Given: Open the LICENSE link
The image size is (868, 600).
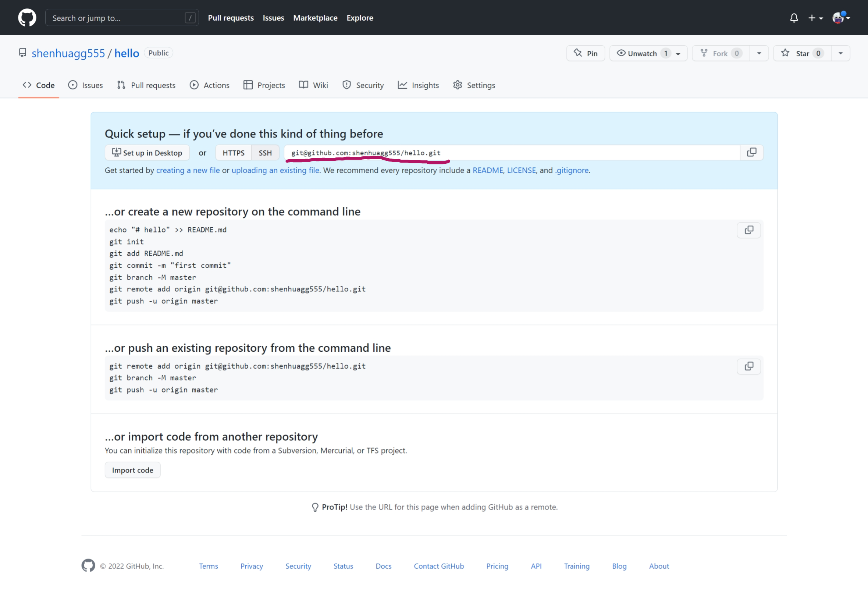Looking at the screenshot, I should tap(522, 170).
